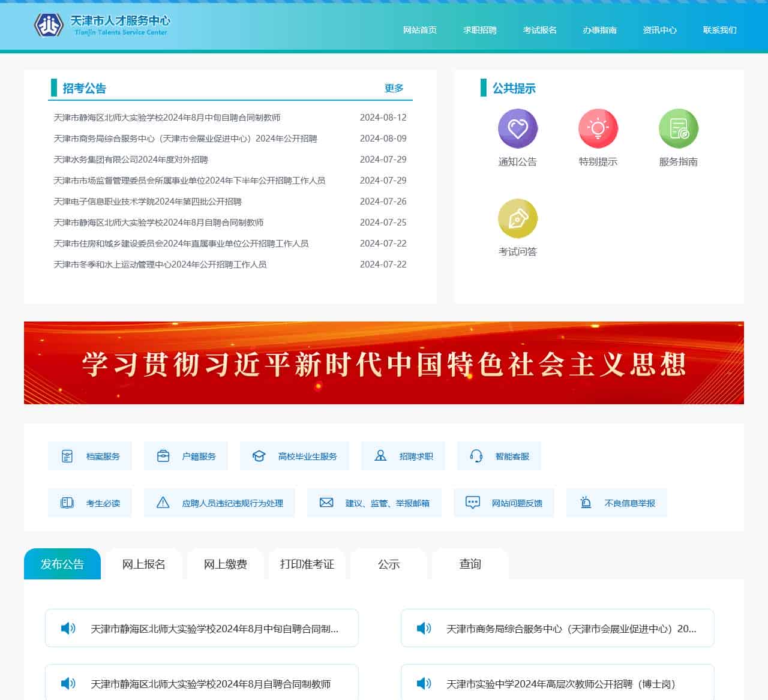Switch to the 网上报名 tab

143,564
